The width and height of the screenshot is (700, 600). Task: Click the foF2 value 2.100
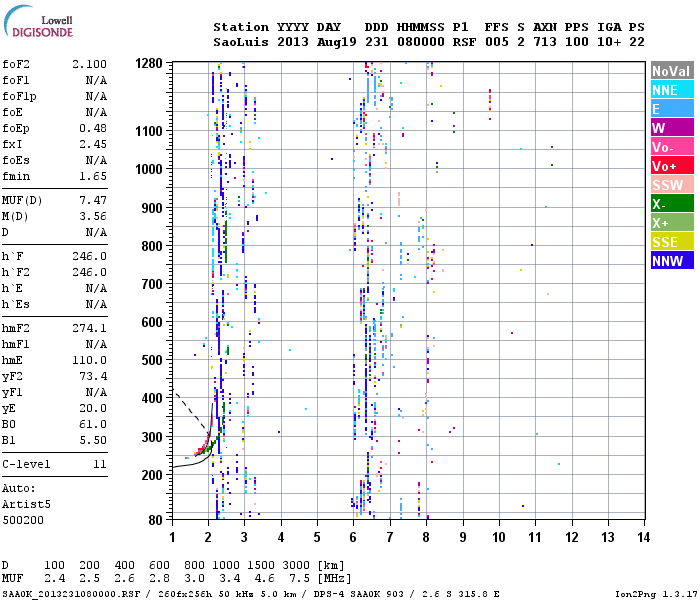coord(89,64)
